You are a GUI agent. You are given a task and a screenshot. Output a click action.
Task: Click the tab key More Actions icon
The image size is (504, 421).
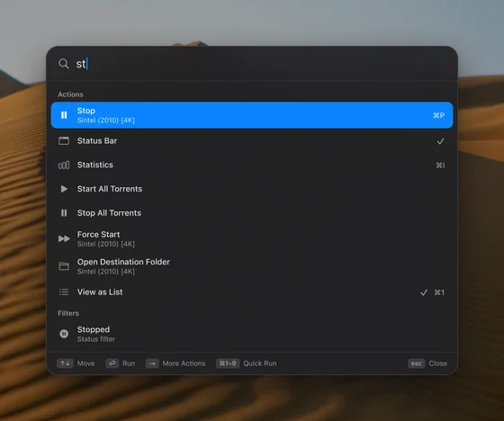152,363
